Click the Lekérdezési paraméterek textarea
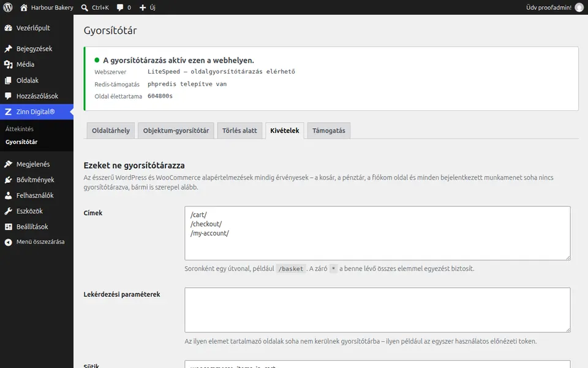 pyautogui.click(x=378, y=310)
